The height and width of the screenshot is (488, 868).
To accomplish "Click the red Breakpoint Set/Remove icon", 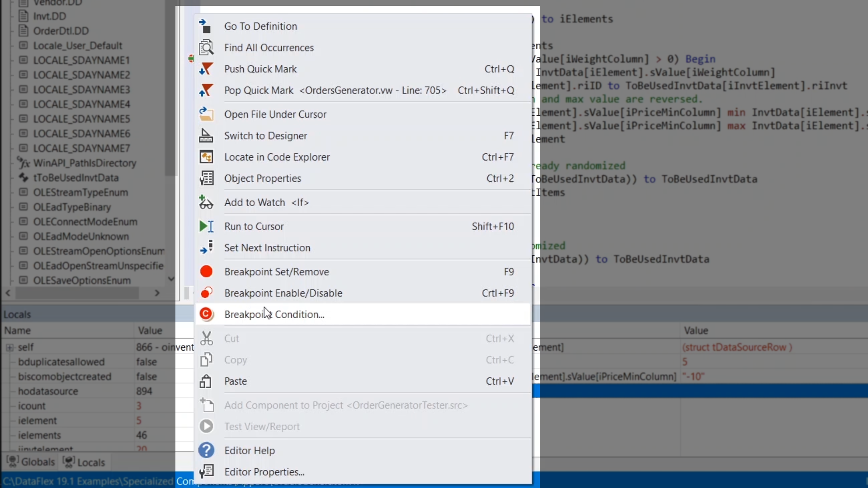I will pyautogui.click(x=206, y=272).
